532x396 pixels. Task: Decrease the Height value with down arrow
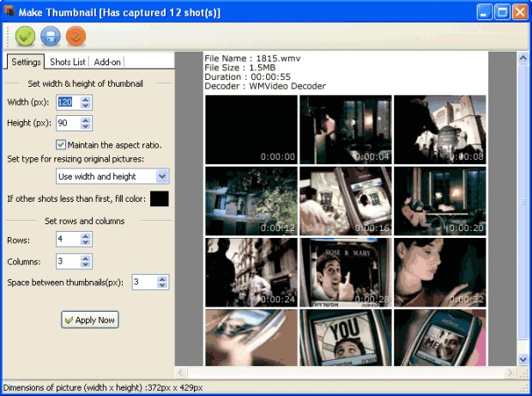tap(86, 126)
